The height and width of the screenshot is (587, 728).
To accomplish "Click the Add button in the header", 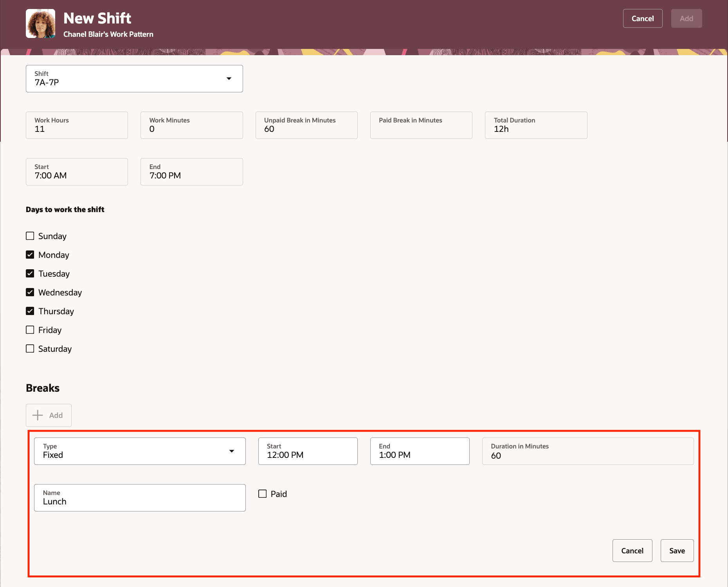I will point(686,18).
